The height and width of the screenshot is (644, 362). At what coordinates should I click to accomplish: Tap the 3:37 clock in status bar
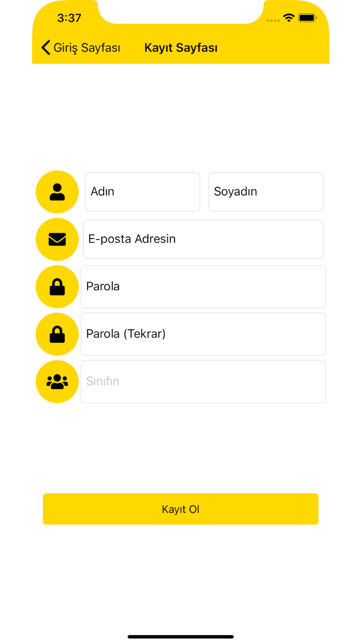69,18
